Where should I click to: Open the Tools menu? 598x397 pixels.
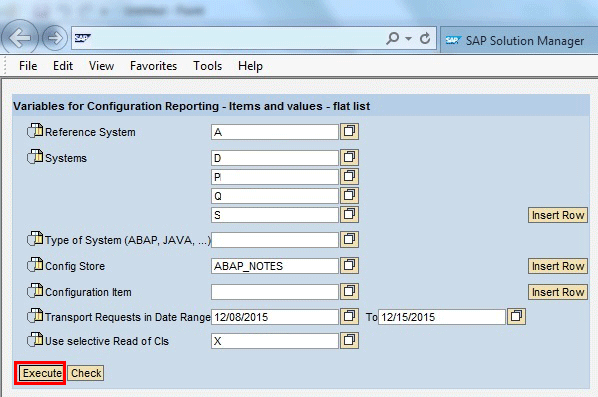point(207,66)
